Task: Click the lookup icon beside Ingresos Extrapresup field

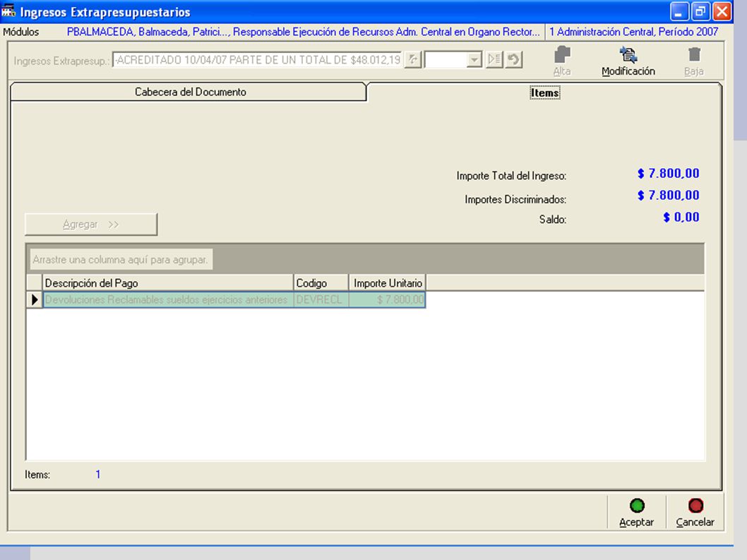Action: click(412, 59)
